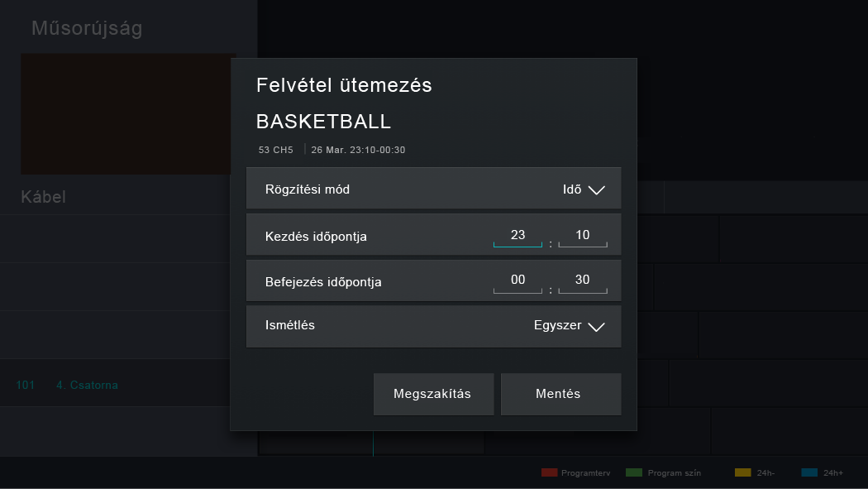Click the Kábel source label
Screen dimensions: 868x489
click(43, 197)
